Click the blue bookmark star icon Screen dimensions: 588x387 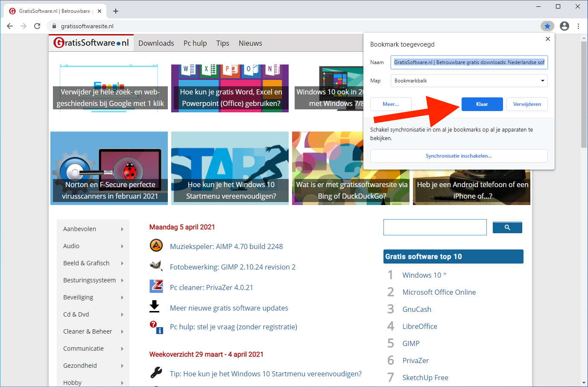[547, 26]
